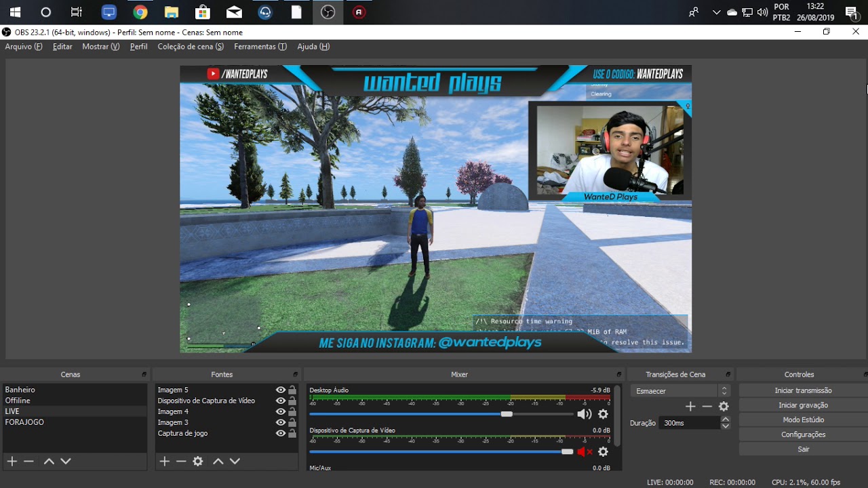This screenshot has height=488, width=868.
Task: Open the red circular app in taskbar
Action: click(x=359, y=12)
